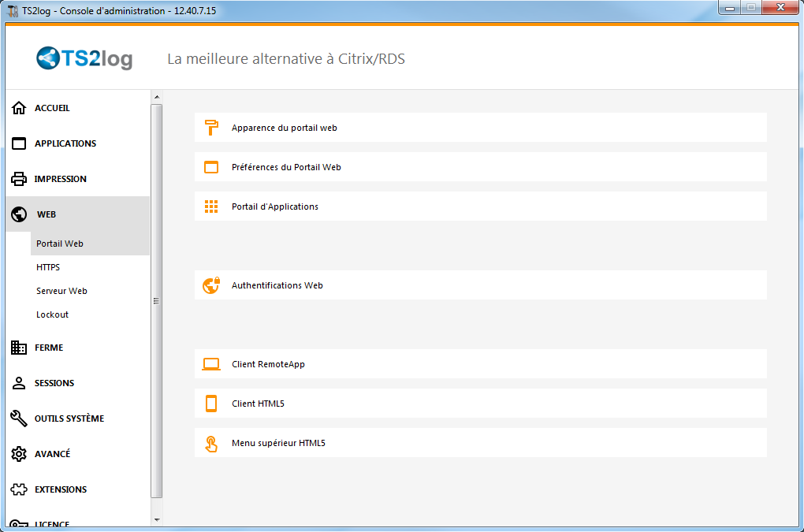
Task: Click the sidebar scrollbar down arrow
Action: click(157, 519)
